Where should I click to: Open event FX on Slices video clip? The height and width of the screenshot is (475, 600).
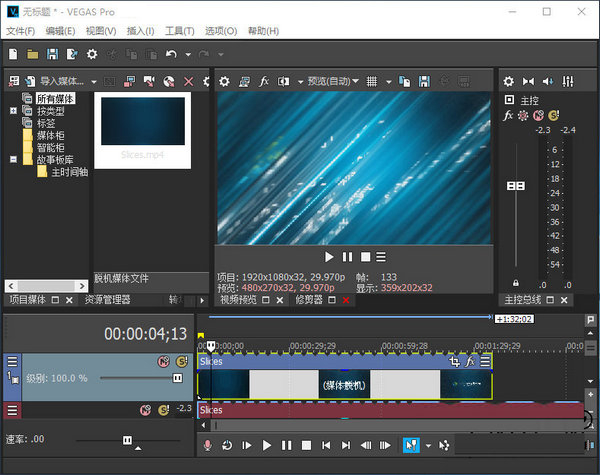tap(470, 361)
